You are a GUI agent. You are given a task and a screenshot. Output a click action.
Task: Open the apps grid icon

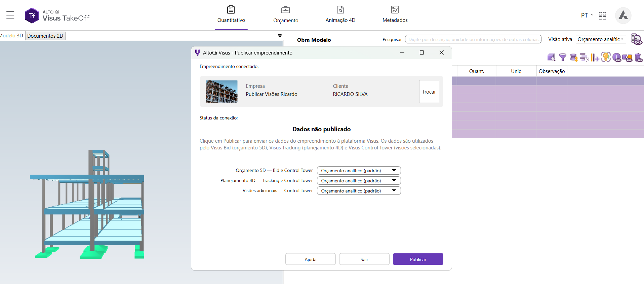click(x=602, y=16)
